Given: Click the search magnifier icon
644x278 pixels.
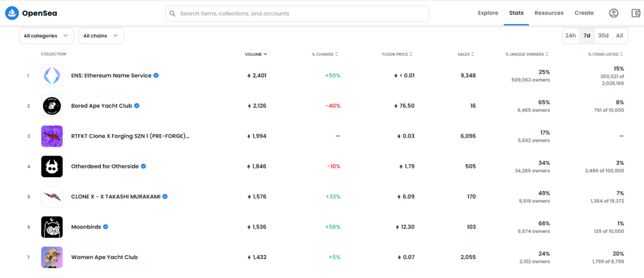Looking at the screenshot, I should point(172,13).
